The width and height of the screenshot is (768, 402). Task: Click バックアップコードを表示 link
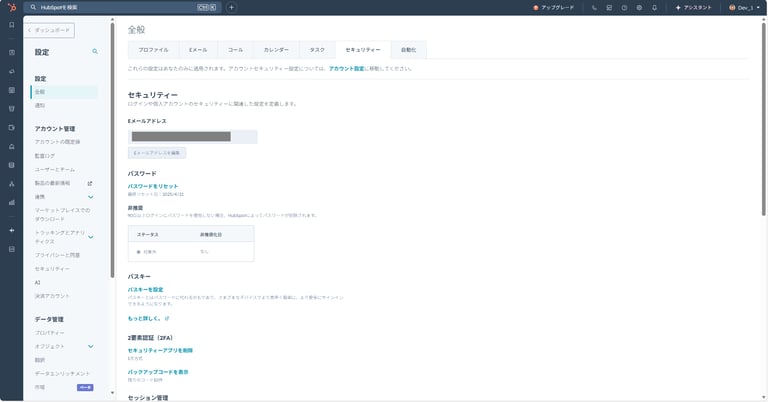pos(158,372)
